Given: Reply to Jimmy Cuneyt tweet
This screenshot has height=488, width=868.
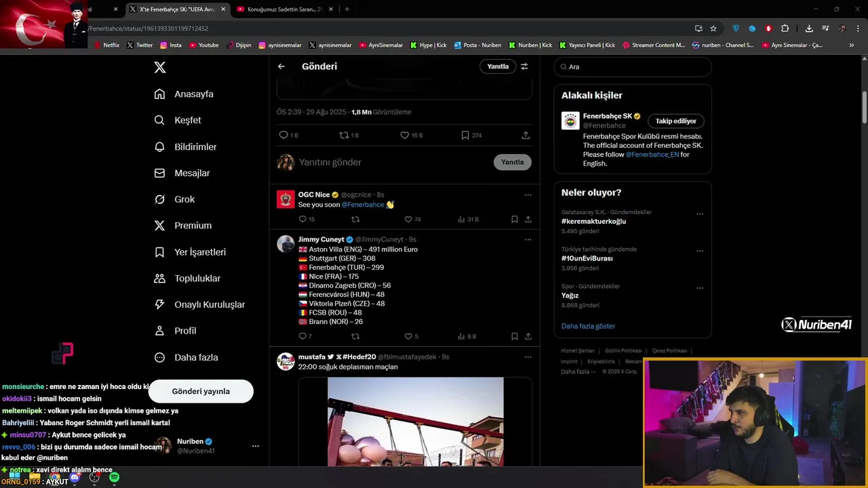Looking at the screenshot, I should click(x=305, y=336).
